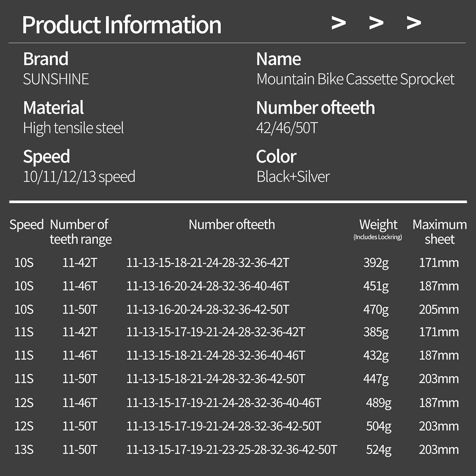Click the last chevron arrow in header

414,23
